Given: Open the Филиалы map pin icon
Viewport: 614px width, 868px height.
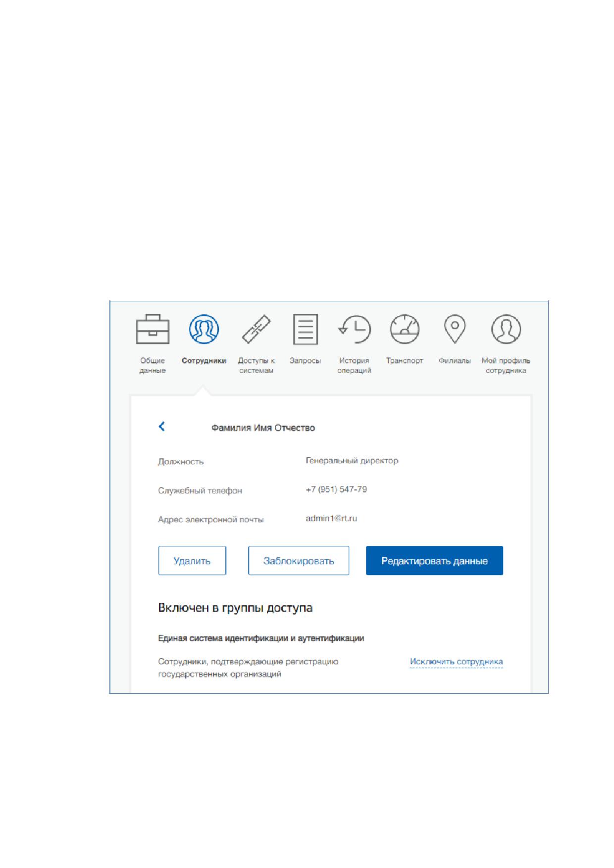Looking at the screenshot, I should click(x=455, y=329).
